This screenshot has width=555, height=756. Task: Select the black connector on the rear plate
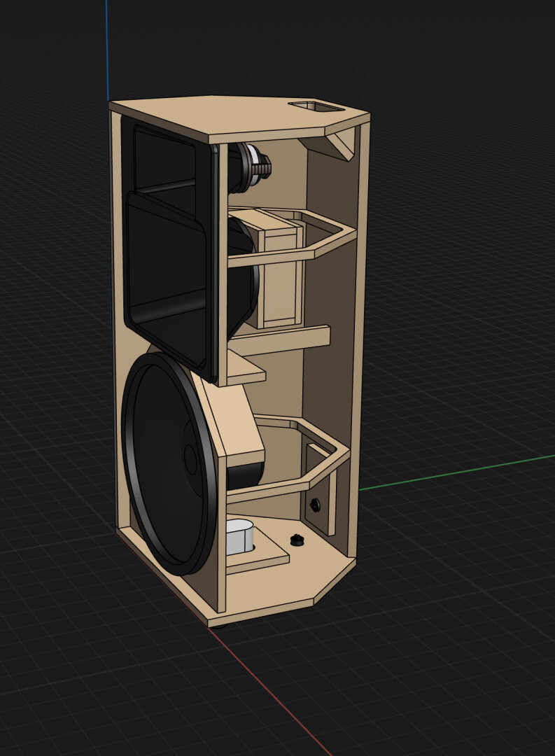pos(315,505)
